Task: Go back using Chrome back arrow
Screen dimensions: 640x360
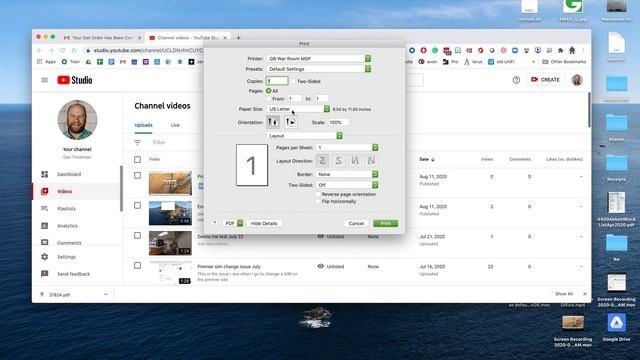Action: 40,50
